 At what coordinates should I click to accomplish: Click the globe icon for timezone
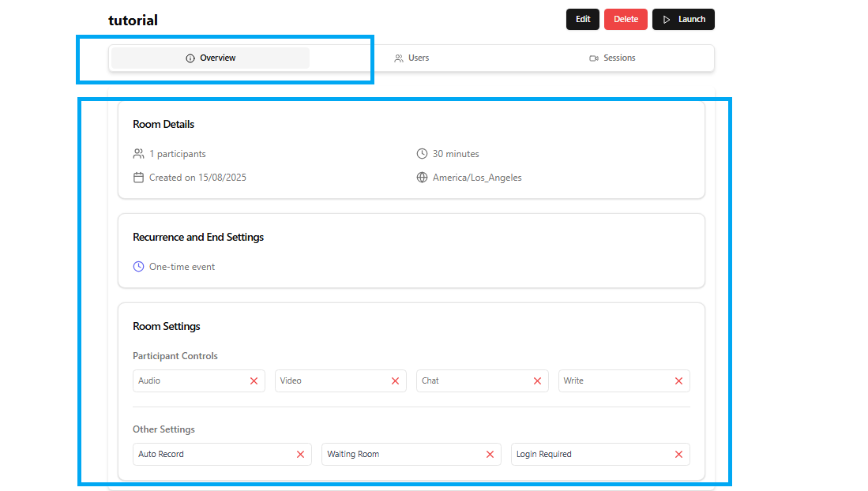tap(423, 178)
